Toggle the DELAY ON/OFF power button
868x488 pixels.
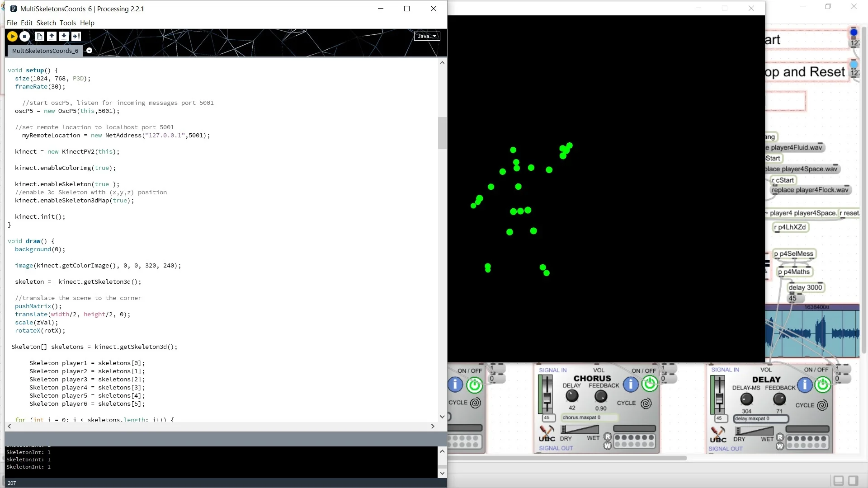tap(823, 385)
